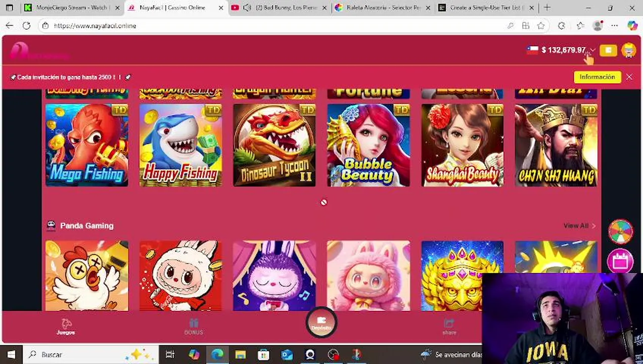The width and height of the screenshot is (643, 364).
Task: Switch to Create a Single-Use Tier List tab
Action: tap(485, 8)
